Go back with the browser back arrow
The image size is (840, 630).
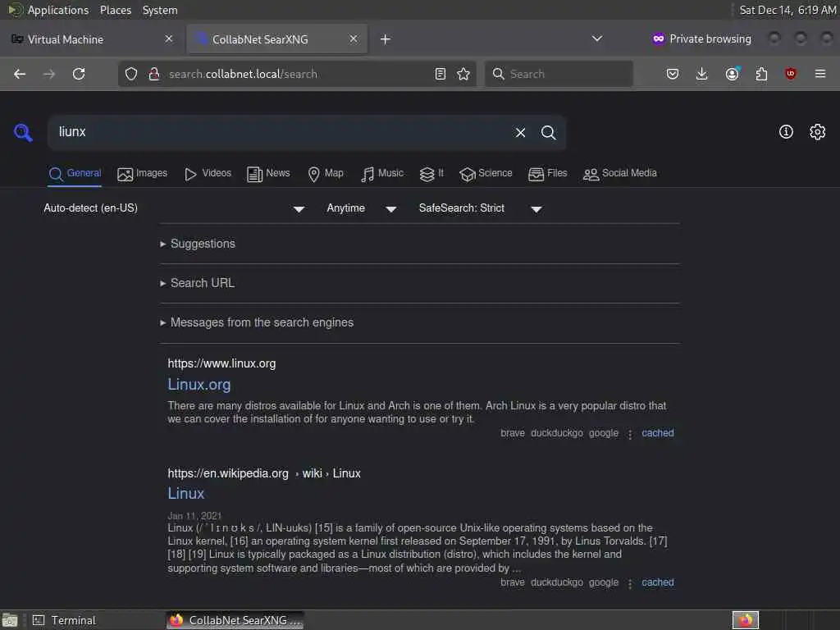(20, 74)
